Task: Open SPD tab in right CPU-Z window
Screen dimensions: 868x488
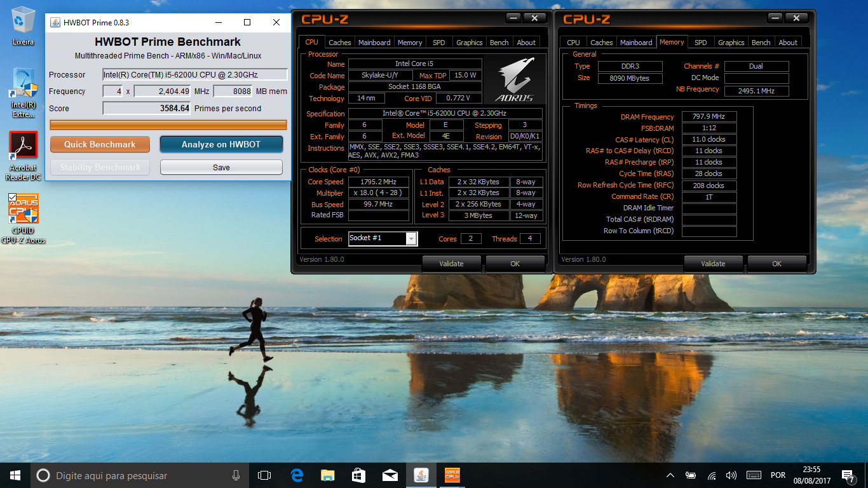Action: tap(701, 43)
